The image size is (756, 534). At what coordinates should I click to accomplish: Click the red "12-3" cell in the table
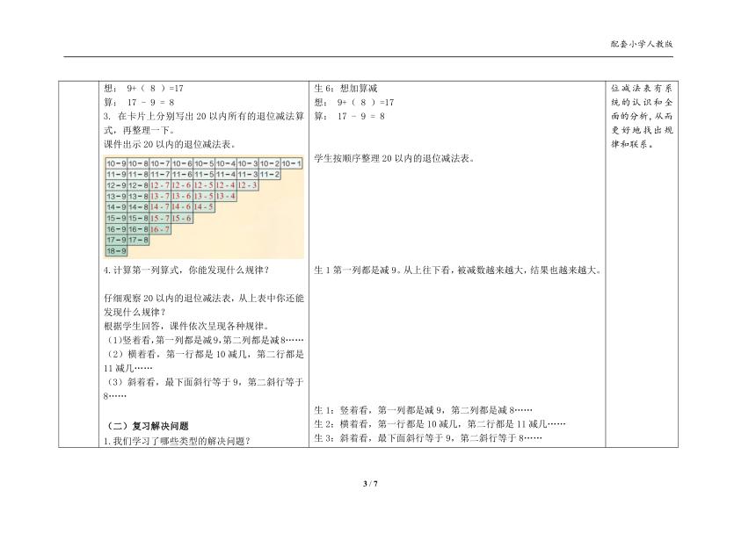tap(248, 185)
